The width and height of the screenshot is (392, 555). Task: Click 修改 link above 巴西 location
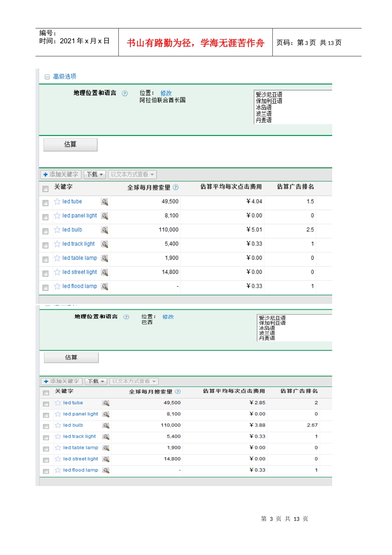click(168, 317)
